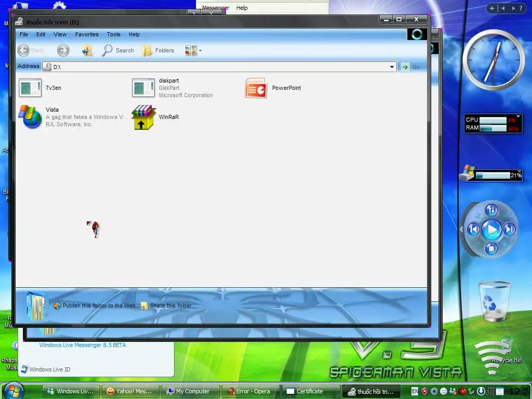Select the Vista globe icon
Screen dimensions: 532x399
pos(30,117)
